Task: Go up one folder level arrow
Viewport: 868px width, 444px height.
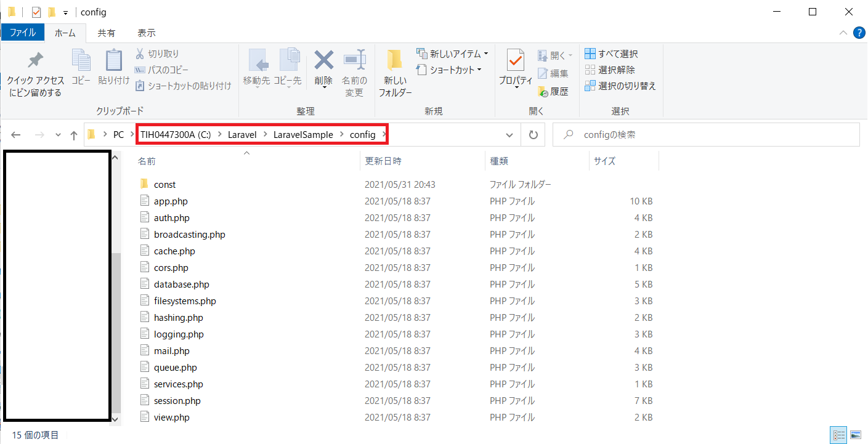Action: point(74,135)
